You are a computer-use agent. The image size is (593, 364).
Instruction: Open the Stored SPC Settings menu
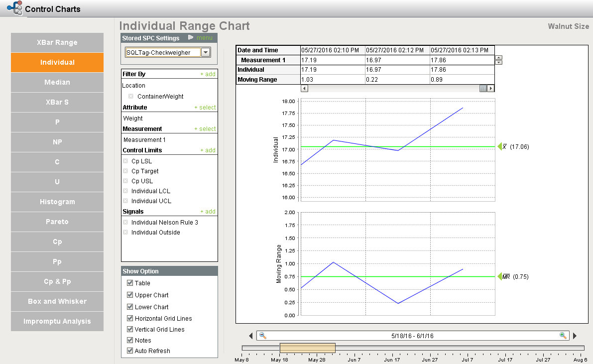click(201, 38)
